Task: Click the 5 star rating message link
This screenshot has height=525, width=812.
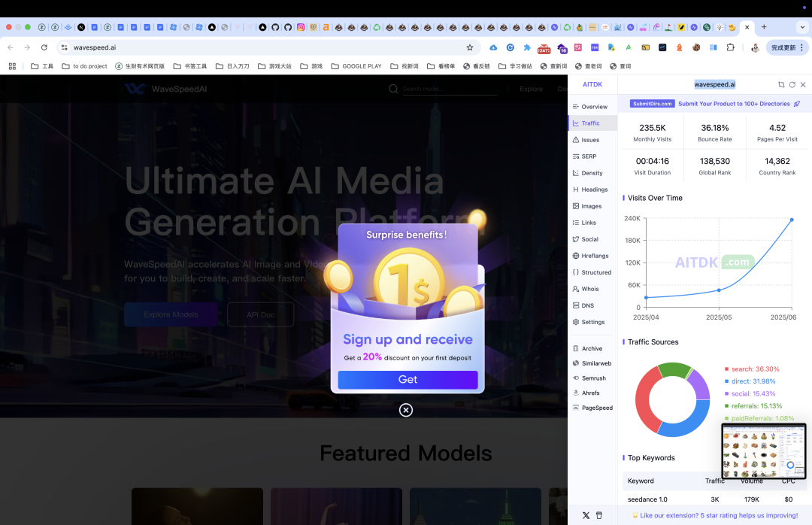Action: pyautogui.click(x=715, y=516)
